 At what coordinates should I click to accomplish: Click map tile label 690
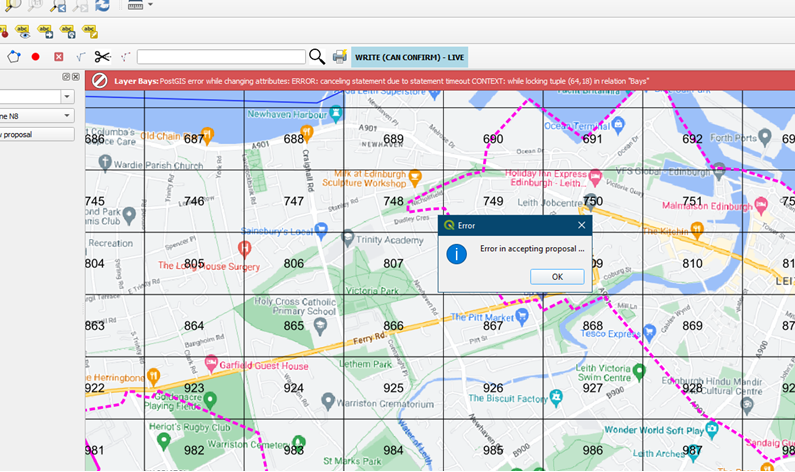click(x=493, y=139)
